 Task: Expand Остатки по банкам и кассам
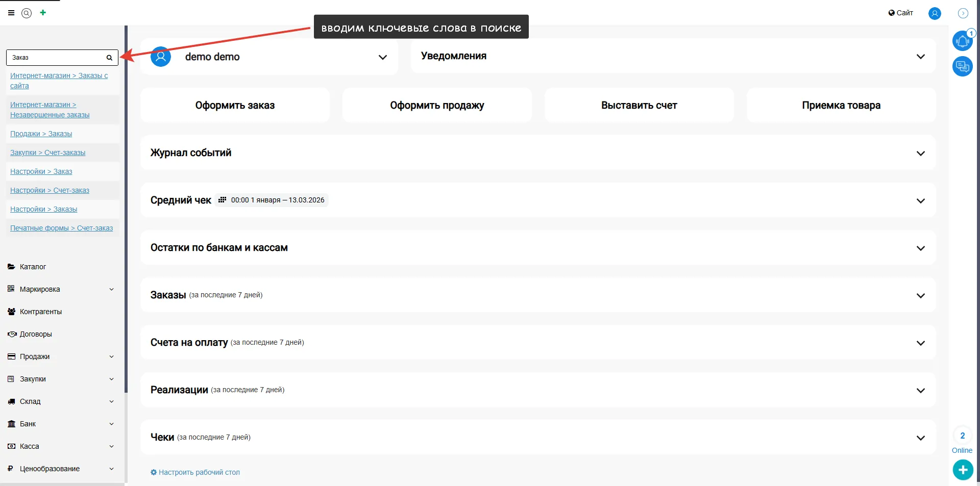[x=920, y=248]
